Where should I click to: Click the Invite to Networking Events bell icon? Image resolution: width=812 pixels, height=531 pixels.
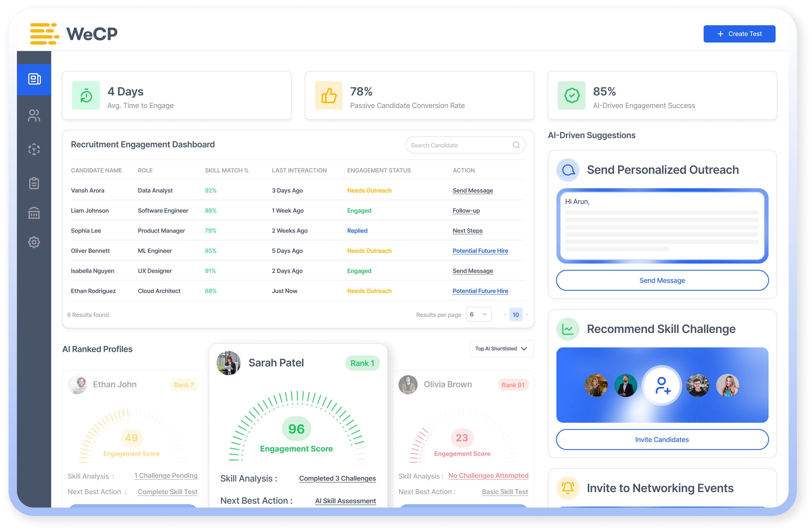(568, 488)
